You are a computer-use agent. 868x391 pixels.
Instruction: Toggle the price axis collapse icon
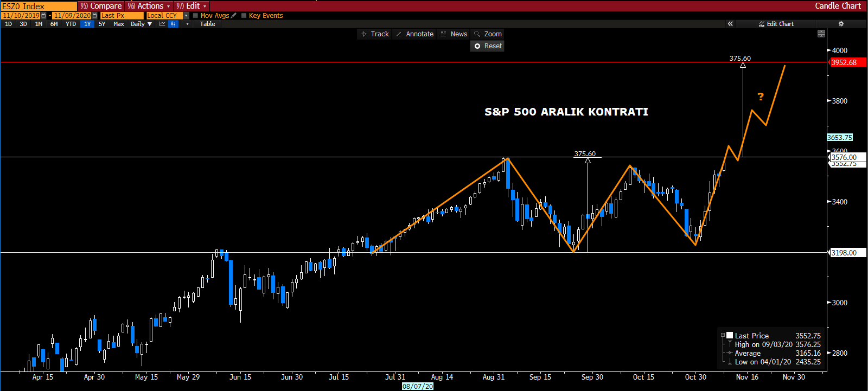[821, 34]
